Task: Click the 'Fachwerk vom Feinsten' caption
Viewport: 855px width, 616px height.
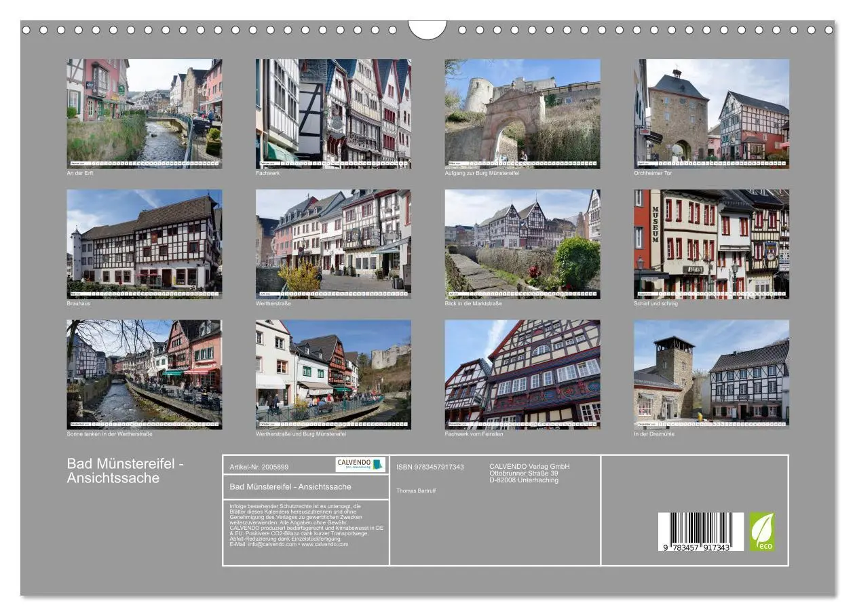Action: click(474, 434)
